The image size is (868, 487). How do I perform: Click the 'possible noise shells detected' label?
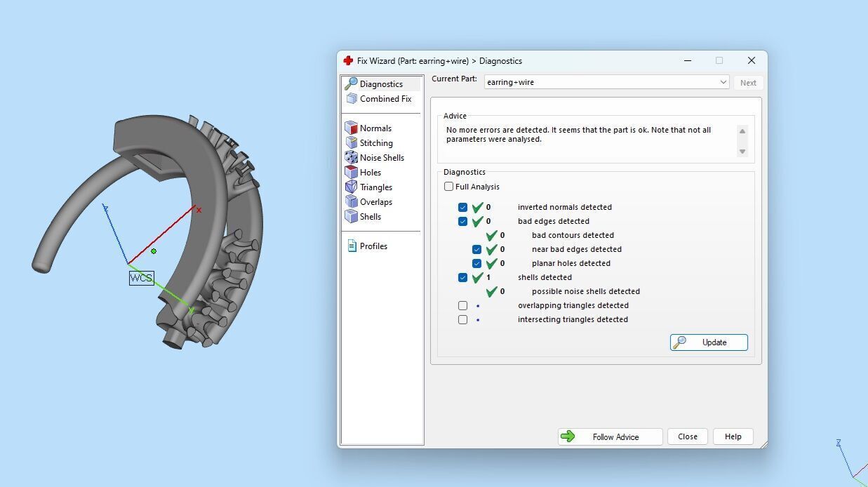pyautogui.click(x=586, y=291)
